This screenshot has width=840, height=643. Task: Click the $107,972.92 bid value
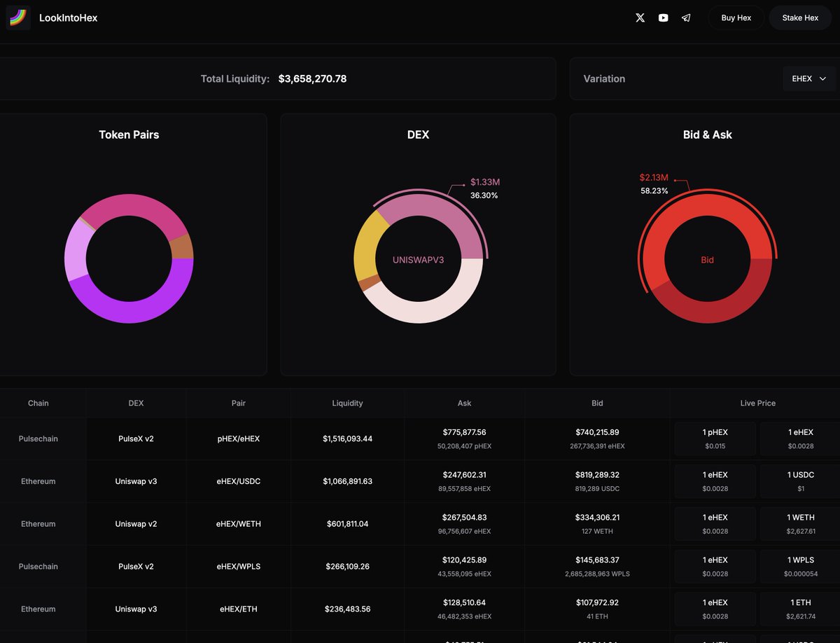point(597,602)
